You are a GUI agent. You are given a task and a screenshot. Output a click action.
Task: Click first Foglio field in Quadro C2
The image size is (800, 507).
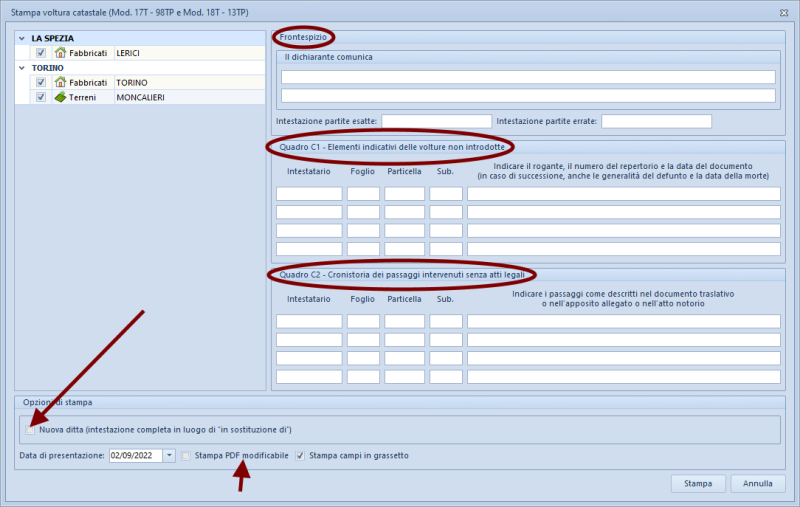(363, 321)
